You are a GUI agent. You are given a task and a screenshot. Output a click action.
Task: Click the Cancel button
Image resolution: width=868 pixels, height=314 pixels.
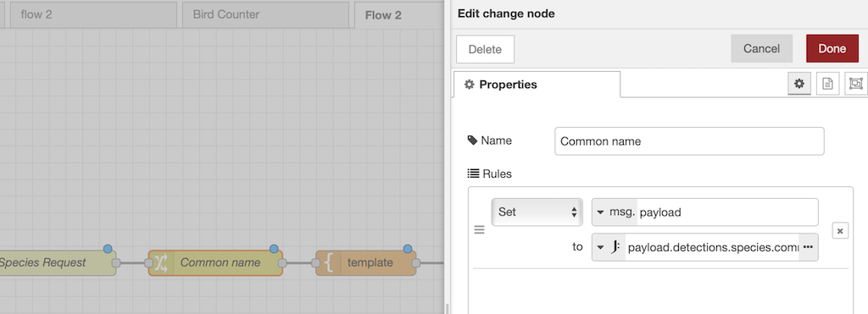(x=762, y=48)
